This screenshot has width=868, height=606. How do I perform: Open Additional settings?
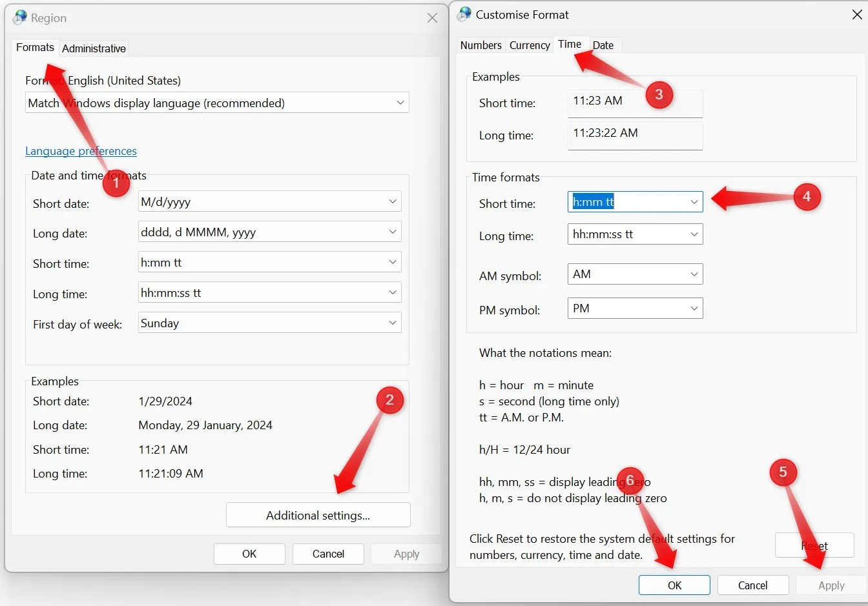318,514
